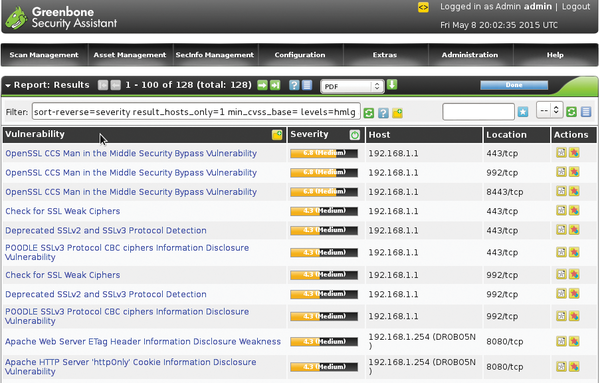
Task: Click green circular icon in Severity header
Action: pos(355,135)
